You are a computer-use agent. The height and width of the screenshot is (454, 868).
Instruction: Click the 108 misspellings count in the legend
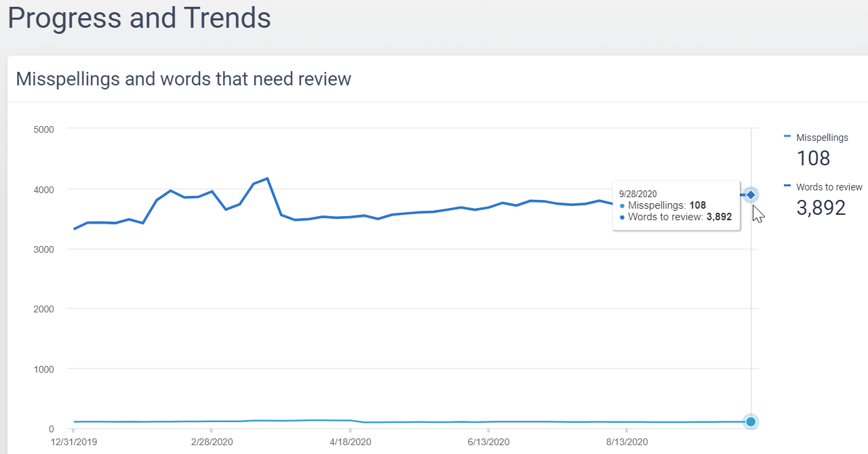(x=813, y=159)
